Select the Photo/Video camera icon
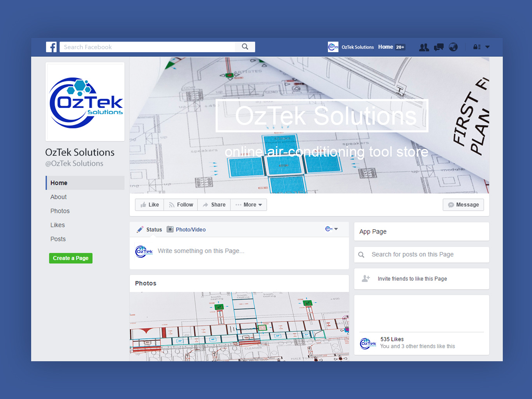 (x=170, y=229)
